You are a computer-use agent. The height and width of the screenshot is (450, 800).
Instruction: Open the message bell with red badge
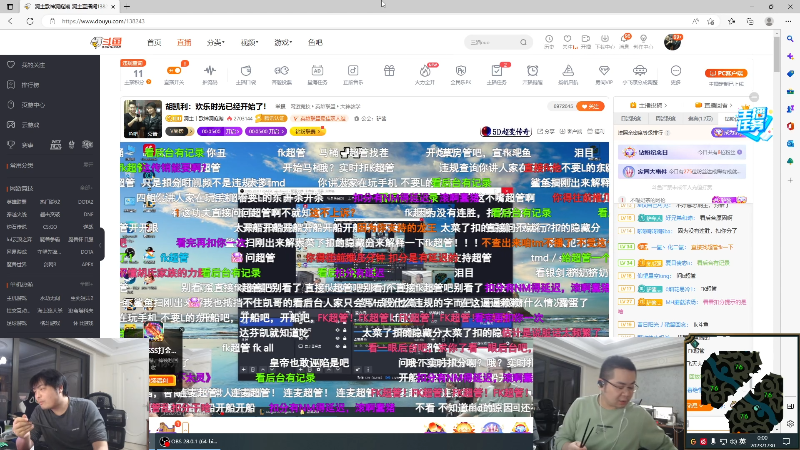pyautogui.click(x=624, y=39)
